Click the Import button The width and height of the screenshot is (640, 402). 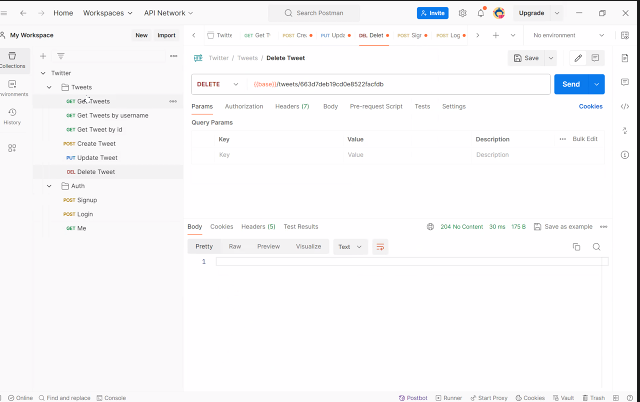(x=166, y=36)
